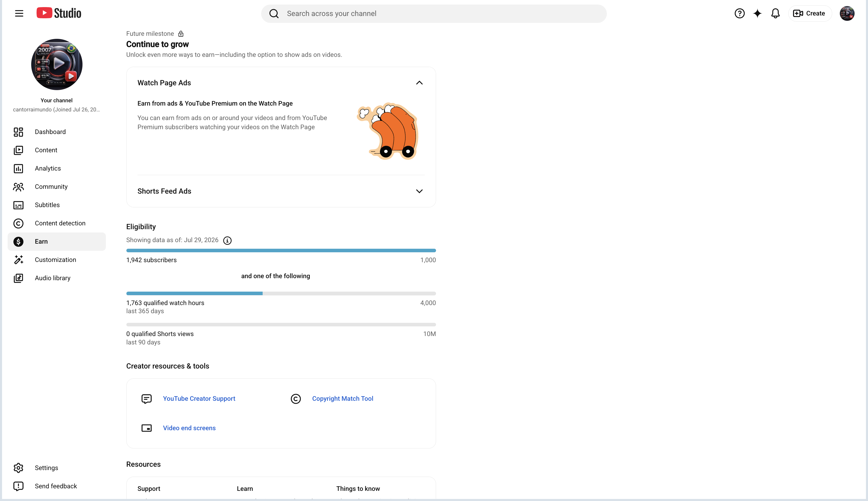868x501 pixels.
Task: Click the Future milestone lock icon
Action: point(181,34)
